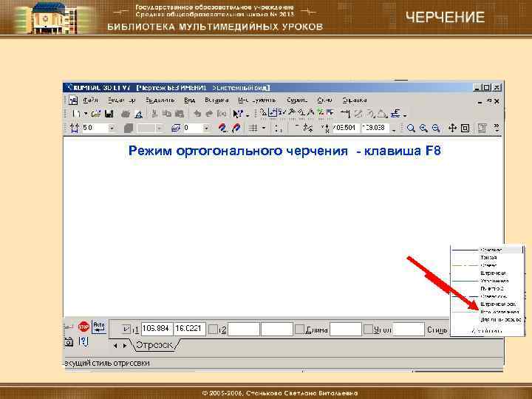
Task: Click t1 X field showing 106.884
Action: point(157,329)
